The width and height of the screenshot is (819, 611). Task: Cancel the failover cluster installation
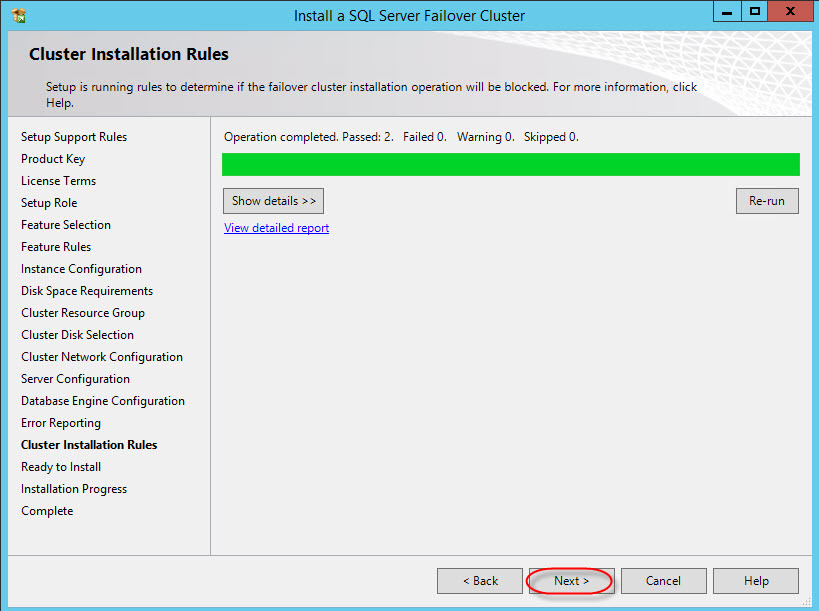tap(663, 581)
